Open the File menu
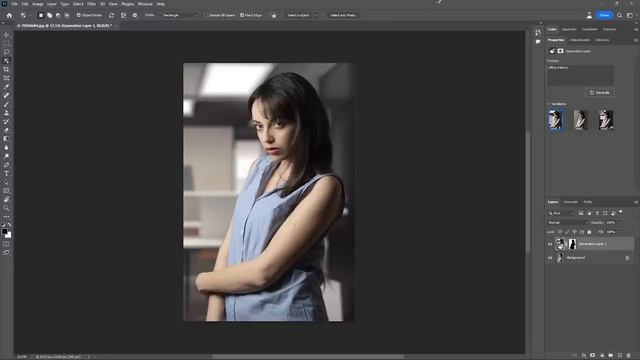Viewport: 640px width, 360px height. click(x=14, y=4)
